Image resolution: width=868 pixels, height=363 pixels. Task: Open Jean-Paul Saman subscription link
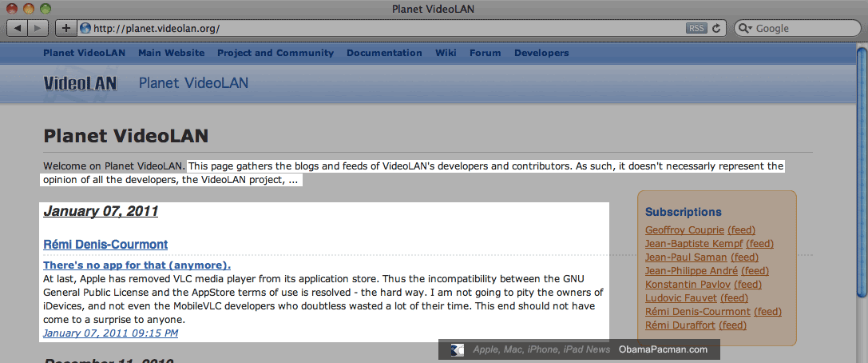687,257
